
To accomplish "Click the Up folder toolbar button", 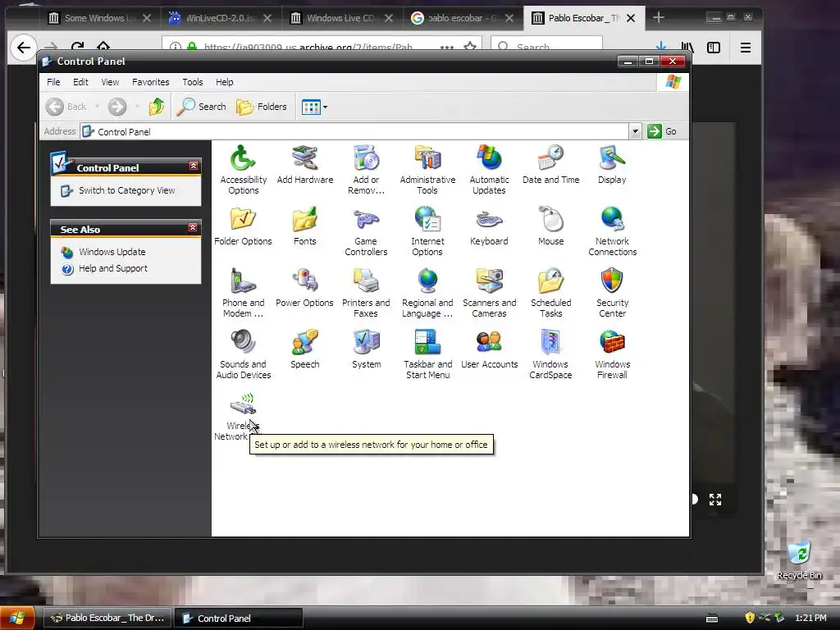I will point(157,107).
